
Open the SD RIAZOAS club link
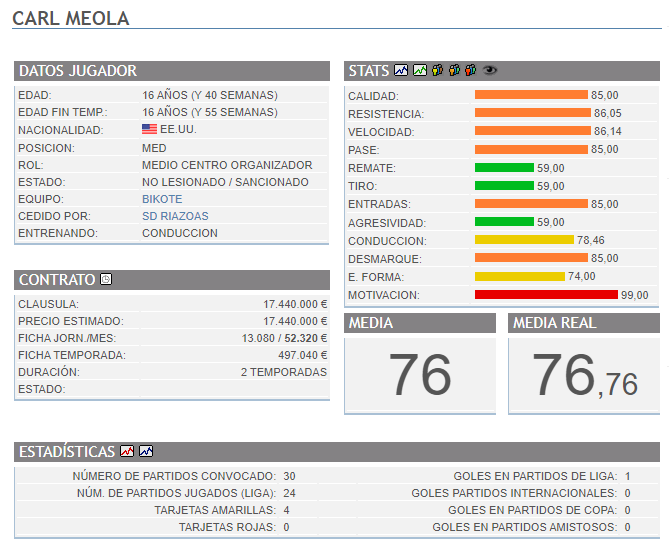click(x=175, y=216)
